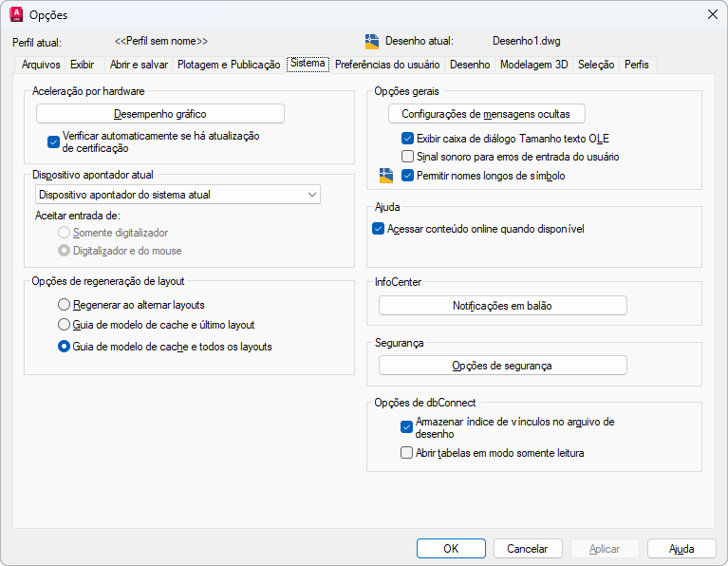728x566 pixels.
Task: Open Configurações de mensagens ocultas
Action: (486, 114)
